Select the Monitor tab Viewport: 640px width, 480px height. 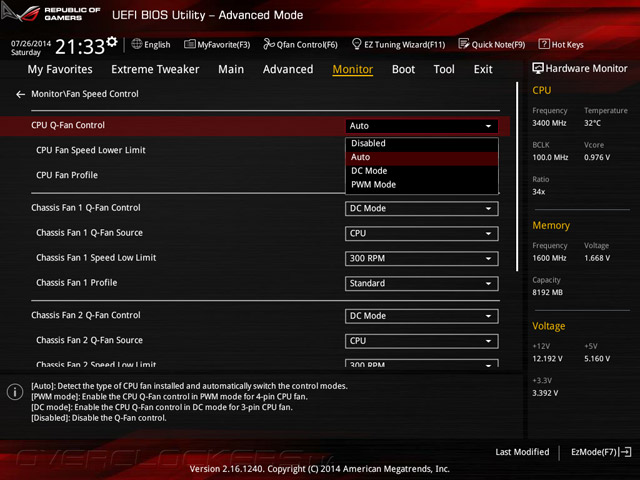[353, 69]
